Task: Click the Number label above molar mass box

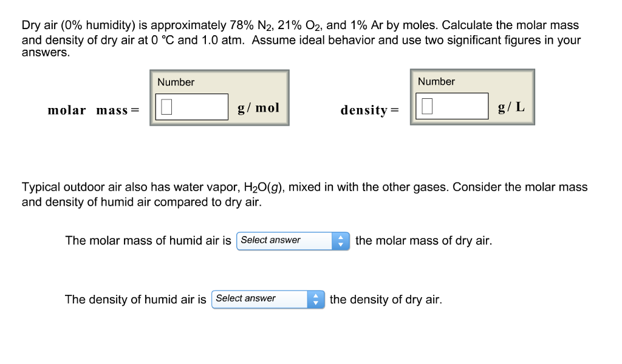Action: (176, 81)
